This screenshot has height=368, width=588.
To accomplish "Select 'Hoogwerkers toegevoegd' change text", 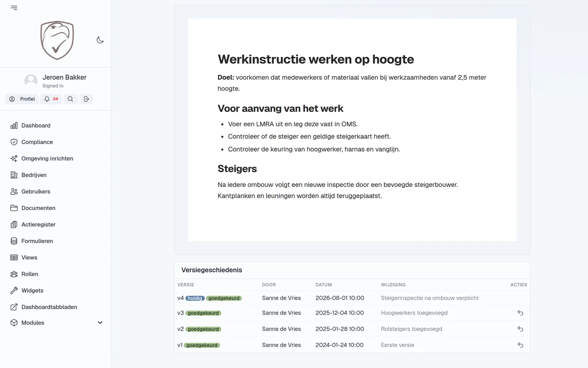I will (415, 313).
